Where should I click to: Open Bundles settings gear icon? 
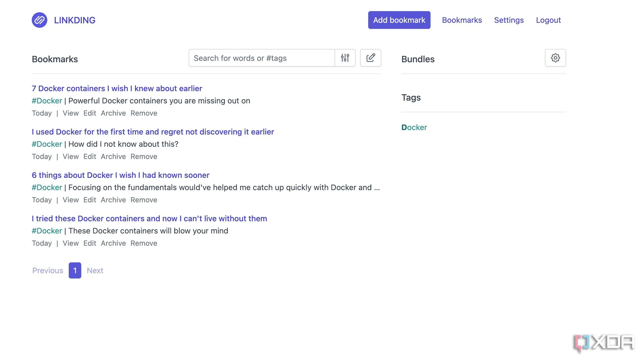(555, 58)
